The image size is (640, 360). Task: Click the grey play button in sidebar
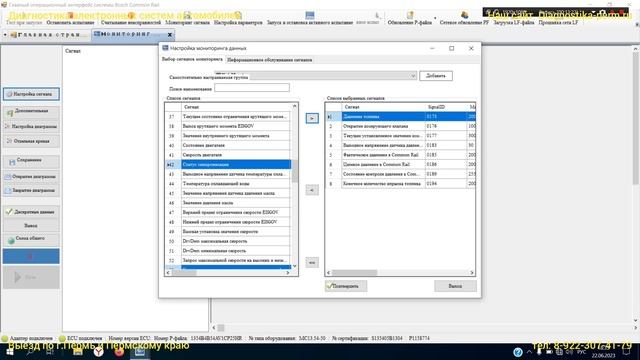[31, 278]
